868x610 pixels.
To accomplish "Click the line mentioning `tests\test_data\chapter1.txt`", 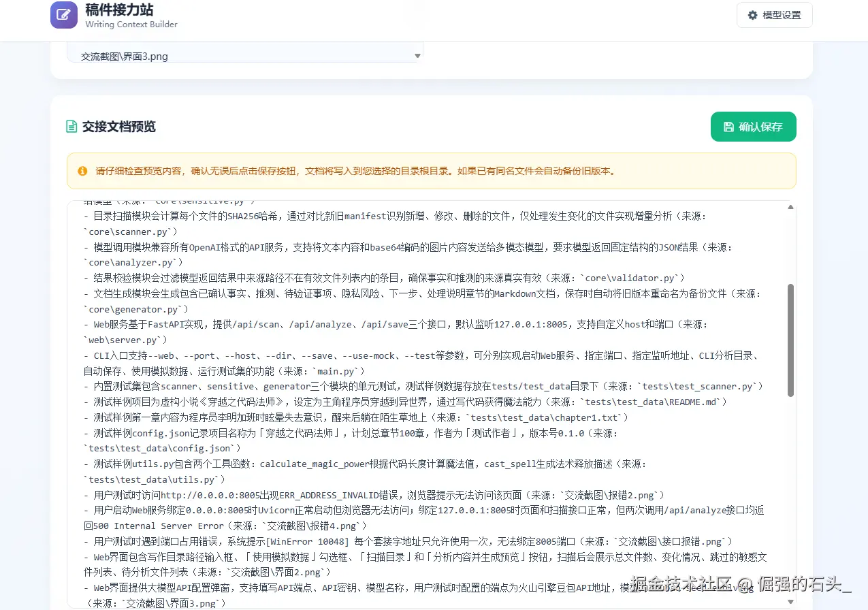I will coord(355,417).
